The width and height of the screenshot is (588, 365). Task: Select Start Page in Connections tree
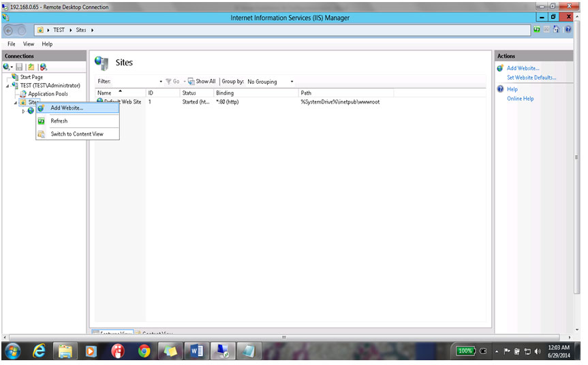coord(31,77)
